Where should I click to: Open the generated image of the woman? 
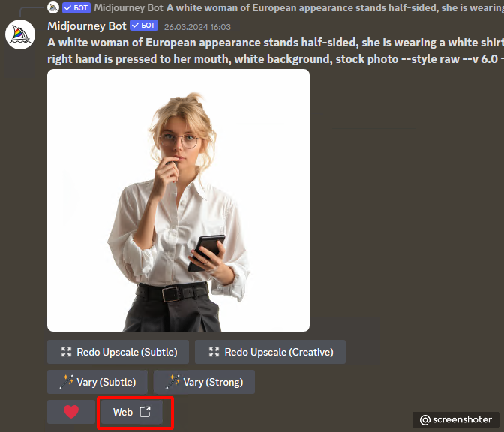point(178,200)
